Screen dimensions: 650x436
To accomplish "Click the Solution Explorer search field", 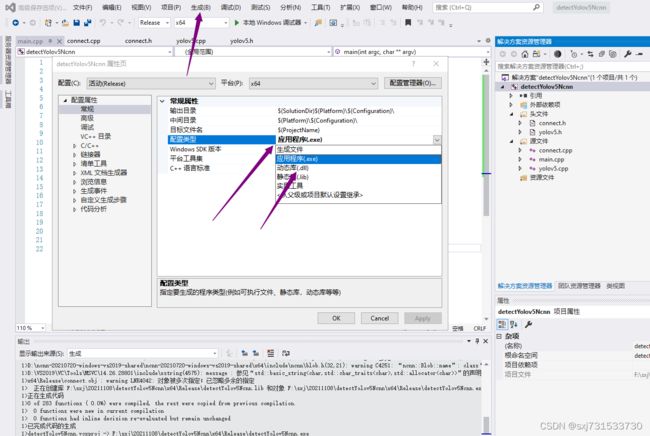I will [x=572, y=66].
